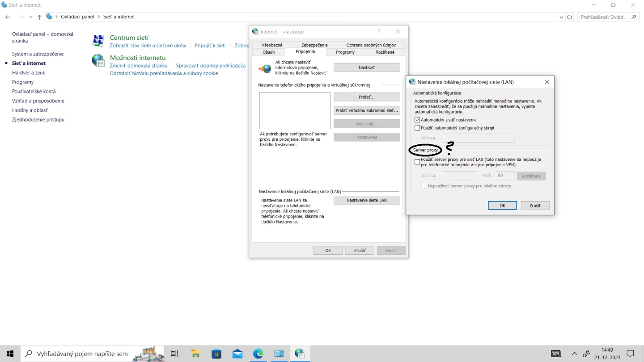Open Task View on the taskbar
Screen dimensions: 644x362
[174, 354]
